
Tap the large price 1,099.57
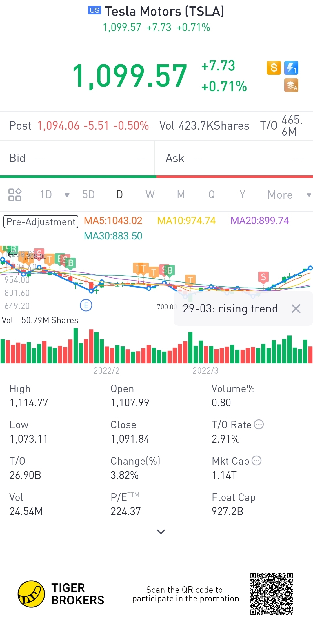click(130, 76)
